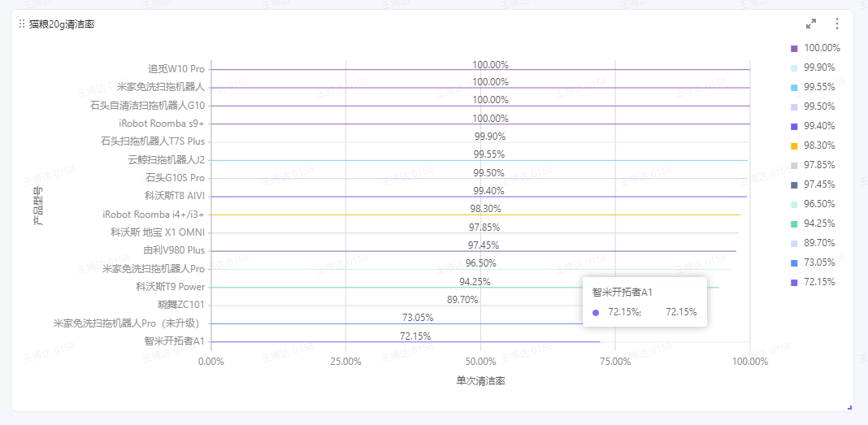Select the 由利V980 Plus label

click(x=174, y=250)
